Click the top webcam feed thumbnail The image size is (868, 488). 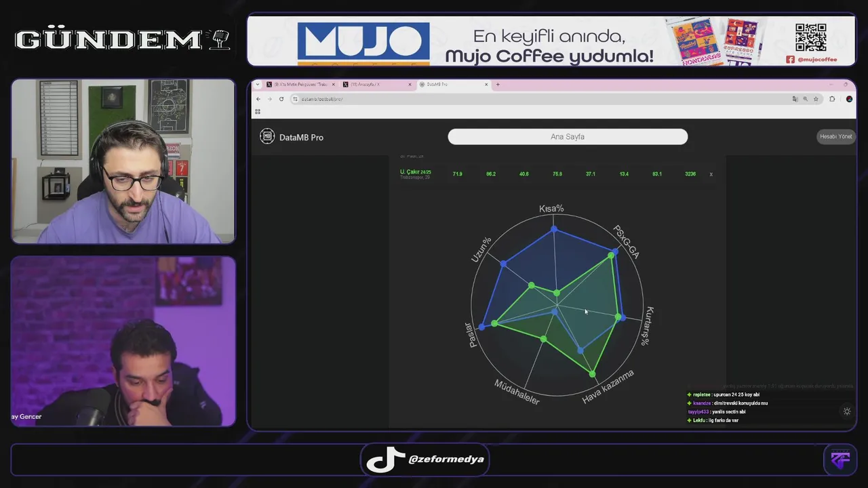(x=123, y=161)
